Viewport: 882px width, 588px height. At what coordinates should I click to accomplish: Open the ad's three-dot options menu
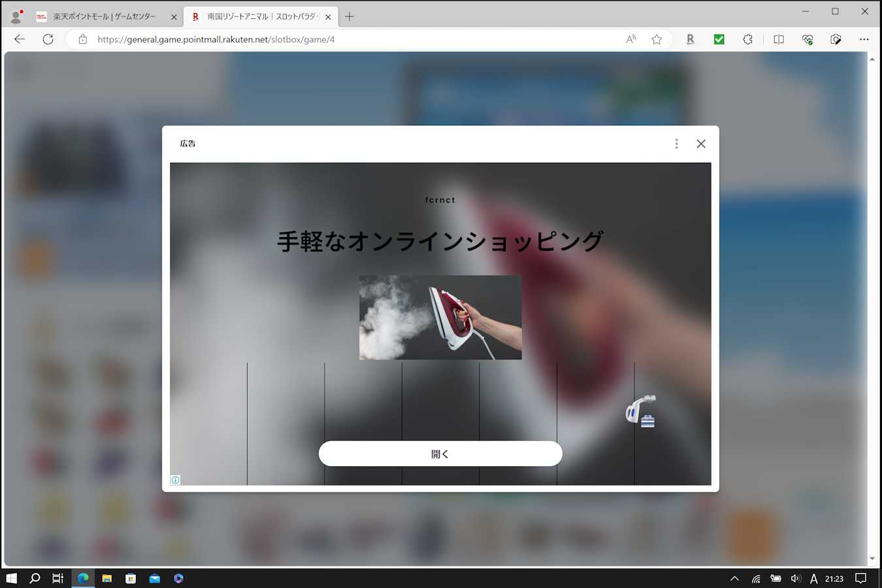676,144
